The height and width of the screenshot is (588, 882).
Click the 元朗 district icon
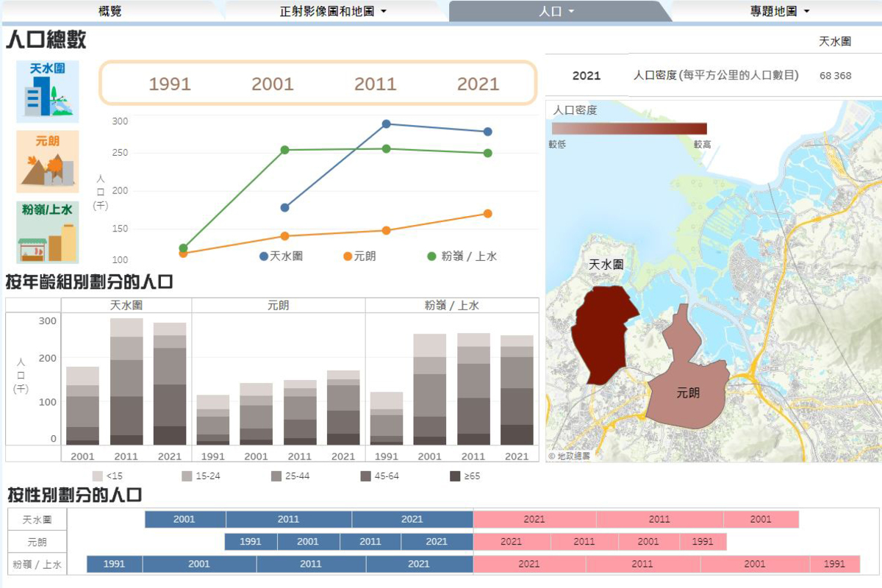coord(47,162)
